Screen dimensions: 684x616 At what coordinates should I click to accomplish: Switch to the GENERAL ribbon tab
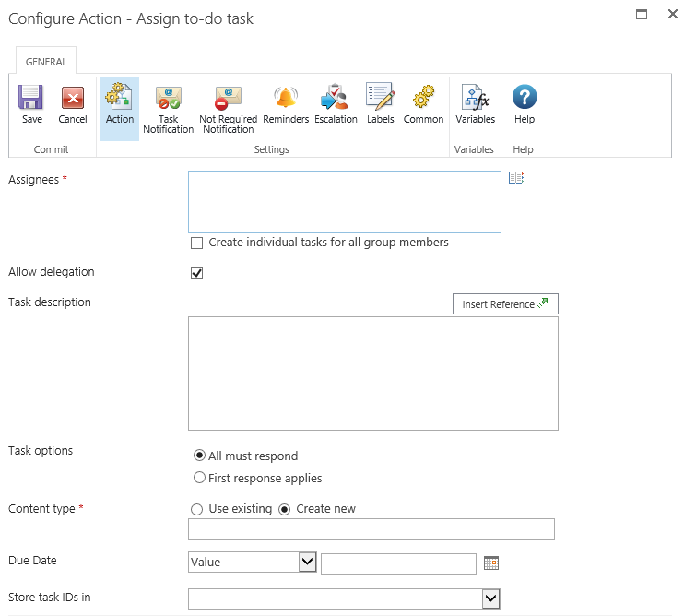46,62
